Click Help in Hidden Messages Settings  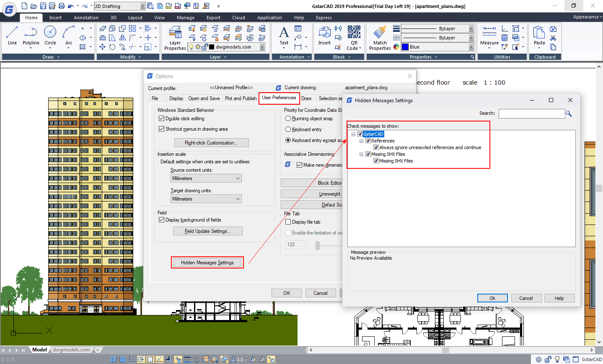point(559,298)
